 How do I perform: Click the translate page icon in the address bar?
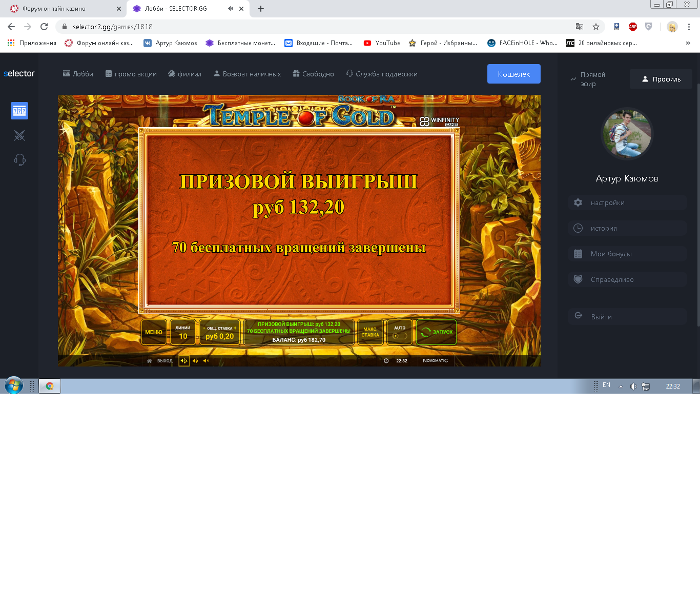click(580, 27)
